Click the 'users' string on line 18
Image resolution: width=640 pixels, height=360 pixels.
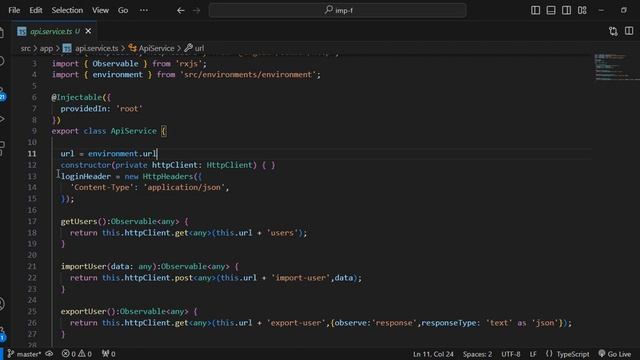[282, 233]
